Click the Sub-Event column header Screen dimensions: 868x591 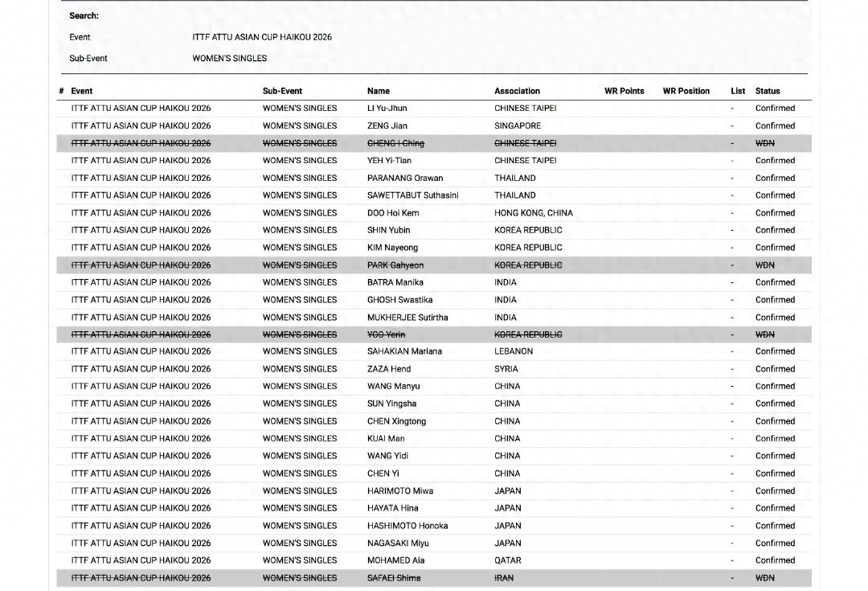(282, 91)
